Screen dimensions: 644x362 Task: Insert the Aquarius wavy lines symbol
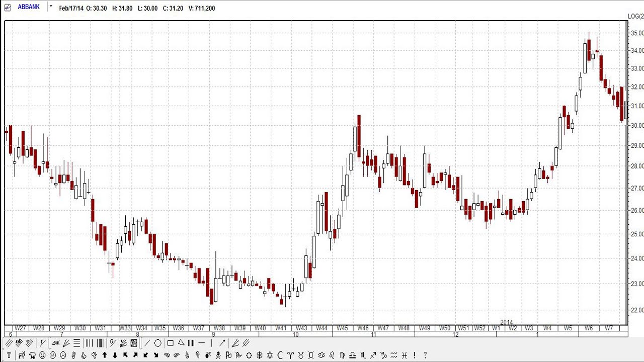click(x=394, y=355)
